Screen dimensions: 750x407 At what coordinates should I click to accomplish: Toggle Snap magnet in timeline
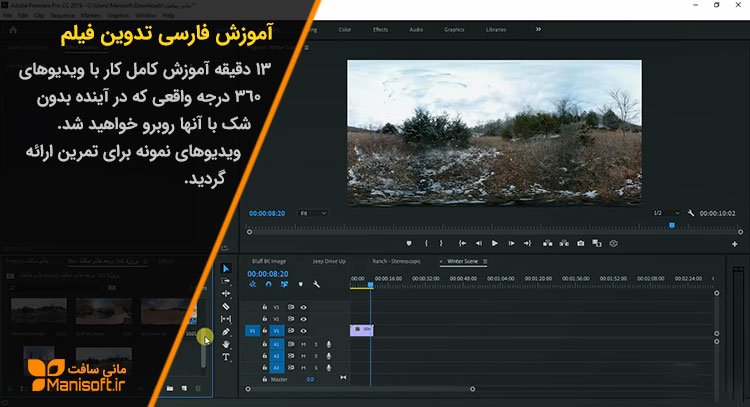[x=268, y=285]
